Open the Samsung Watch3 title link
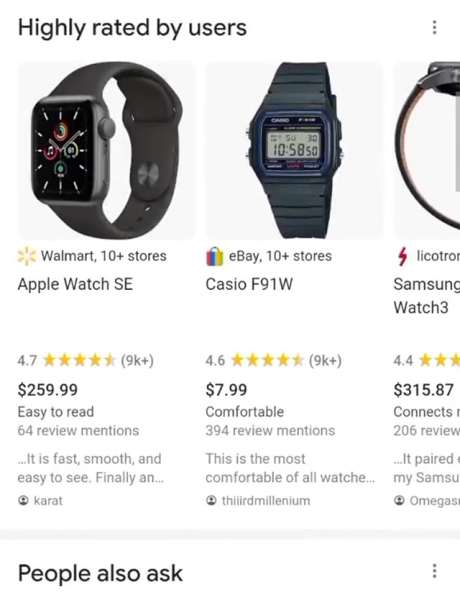Viewport: 460px width, 600px height. [x=427, y=296]
